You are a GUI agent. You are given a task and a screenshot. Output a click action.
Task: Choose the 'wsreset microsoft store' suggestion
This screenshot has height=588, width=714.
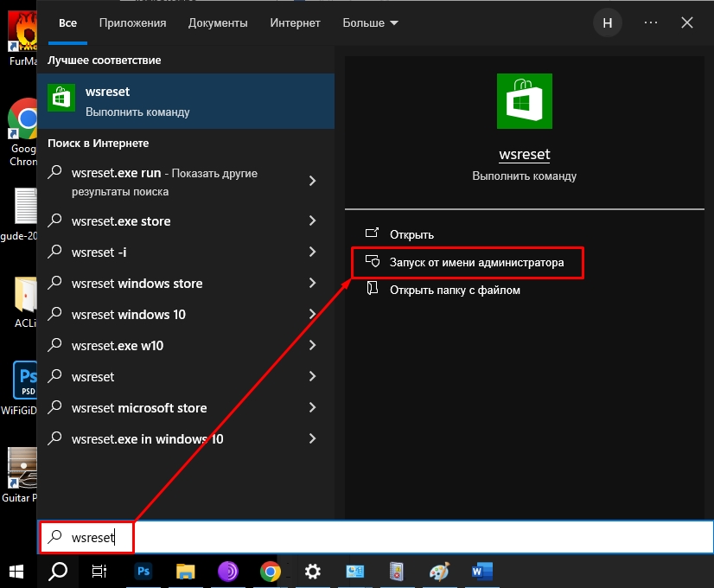coord(139,408)
